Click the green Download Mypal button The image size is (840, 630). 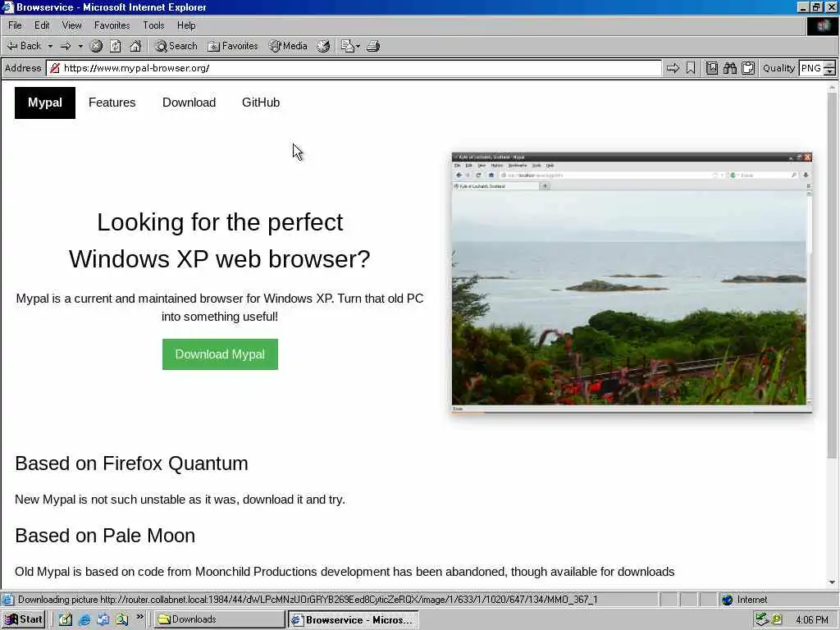tap(220, 354)
